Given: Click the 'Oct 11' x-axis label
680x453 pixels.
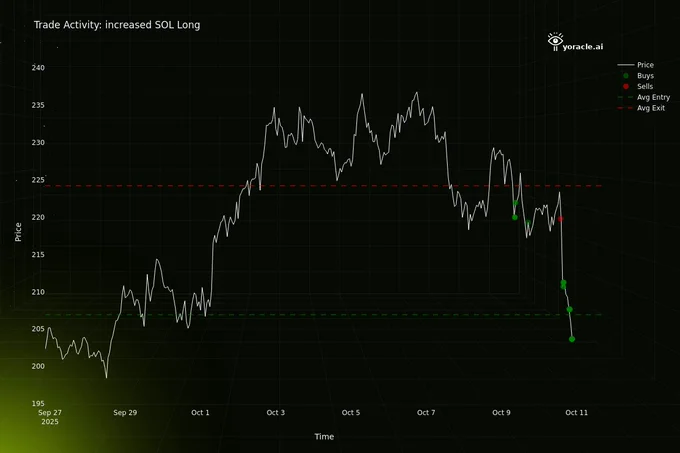Looking at the screenshot, I should coord(576,413).
